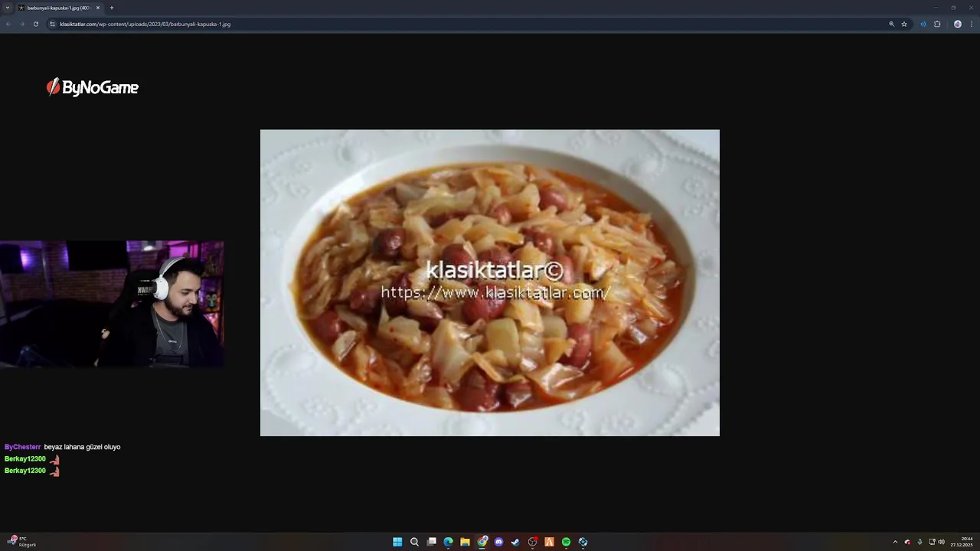Open the volume speaker tray icon
Image resolution: width=980 pixels, height=551 pixels.
tap(941, 542)
